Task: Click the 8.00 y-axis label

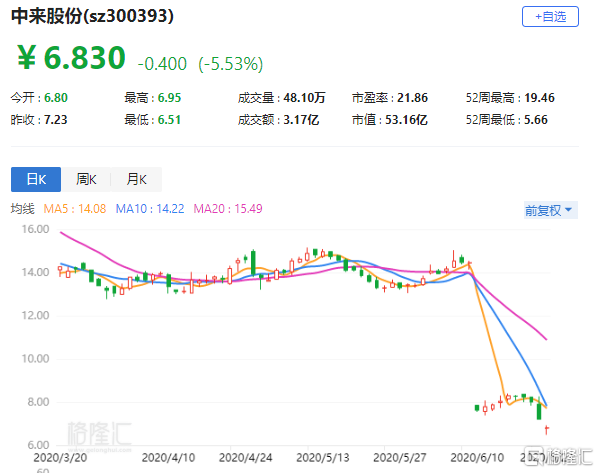Action: coord(38,402)
